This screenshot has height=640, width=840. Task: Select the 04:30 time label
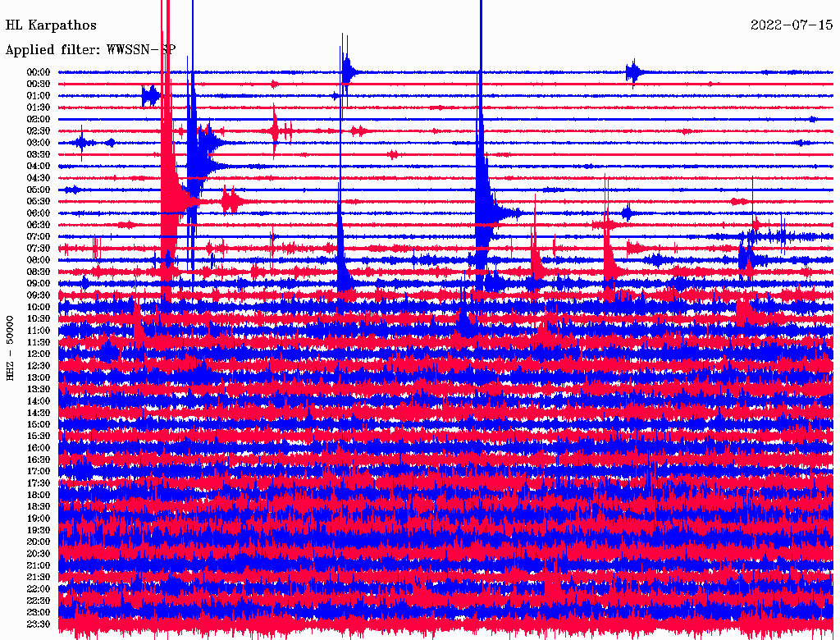39,177
